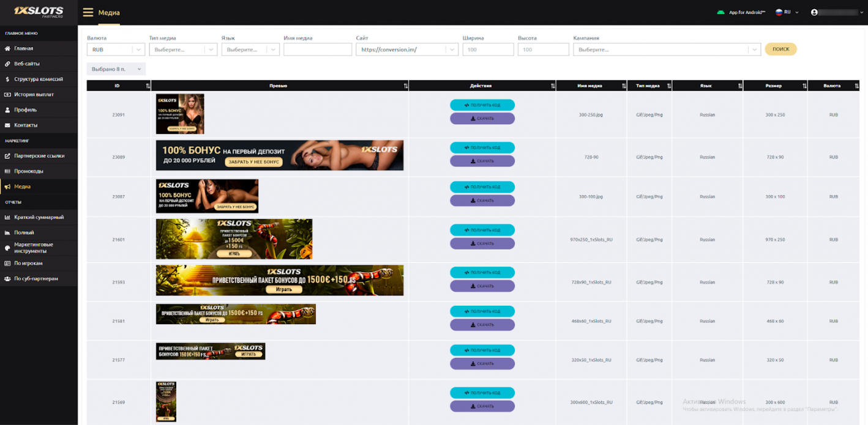Open the Сайт dropdown with conversion.im
Image resolution: width=868 pixels, height=425 pixels.
pos(407,50)
